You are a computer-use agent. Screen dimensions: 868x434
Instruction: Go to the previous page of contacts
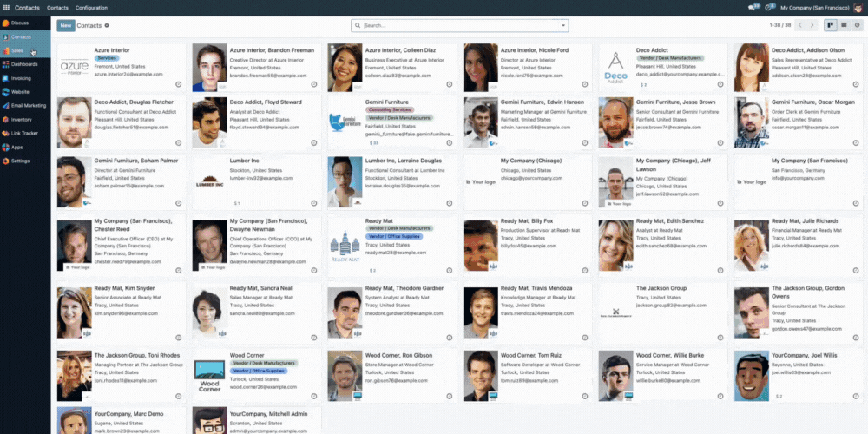800,25
